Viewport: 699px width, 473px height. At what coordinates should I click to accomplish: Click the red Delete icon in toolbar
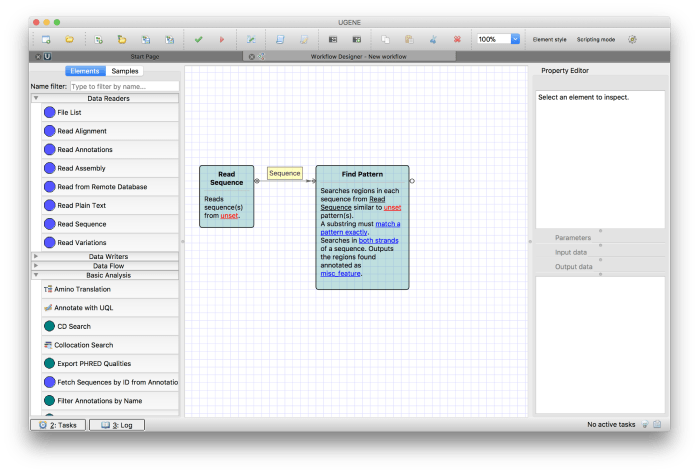tap(457, 39)
